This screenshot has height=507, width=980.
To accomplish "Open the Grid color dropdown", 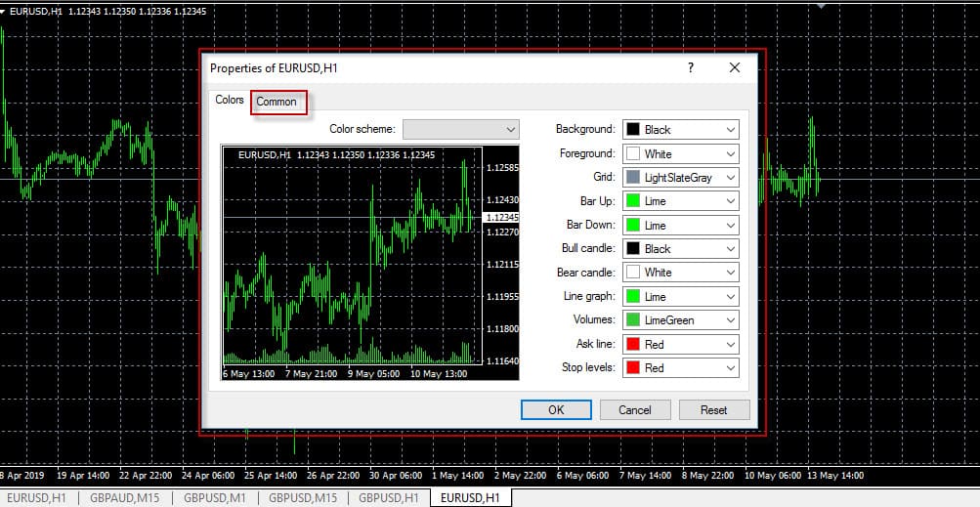I will (680, 178).
